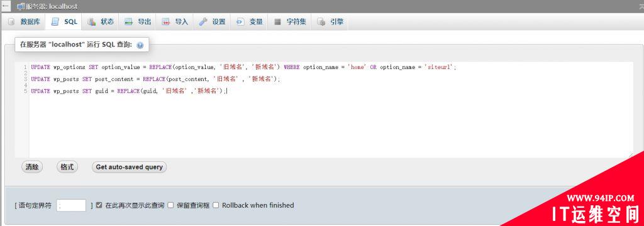The width and height of the screenshot is (644, 226).
Task: Click the post_content UPDATE query line
Action: click(155, 78)
